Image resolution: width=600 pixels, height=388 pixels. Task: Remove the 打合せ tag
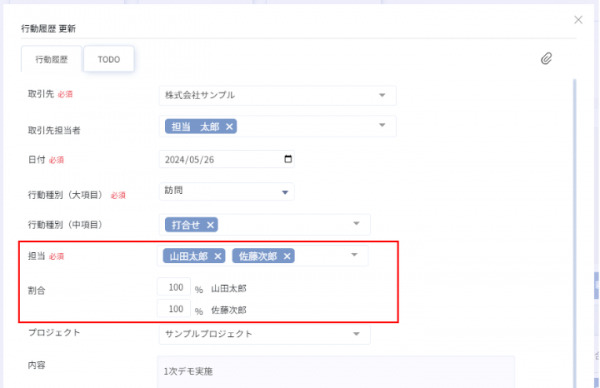[x=210, y=225]
